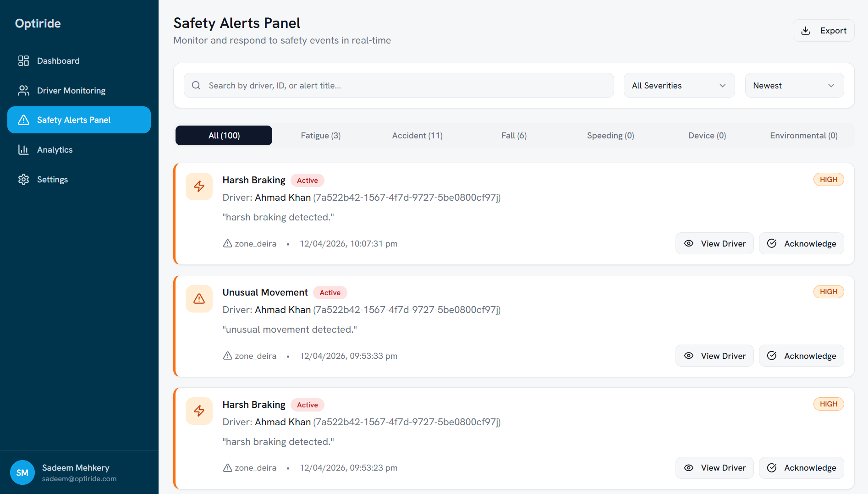View Driver for Unusual Movement alert

(714, 356)
